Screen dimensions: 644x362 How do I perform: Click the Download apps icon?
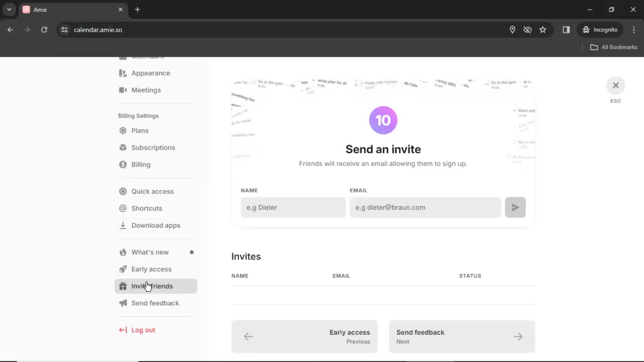pos(122,225)
